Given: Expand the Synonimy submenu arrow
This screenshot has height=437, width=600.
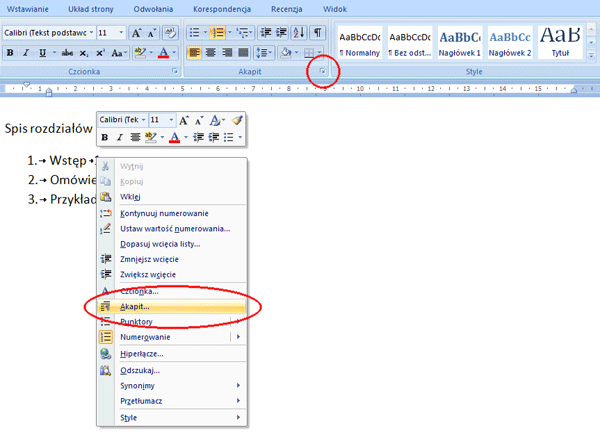Looking at the screenshot, I should click(238, 385).
